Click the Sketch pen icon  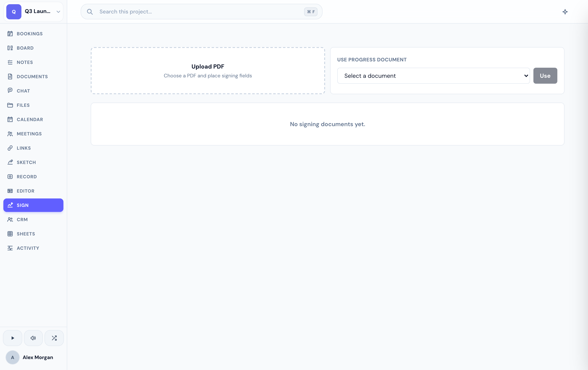click(x=10, y=162)
